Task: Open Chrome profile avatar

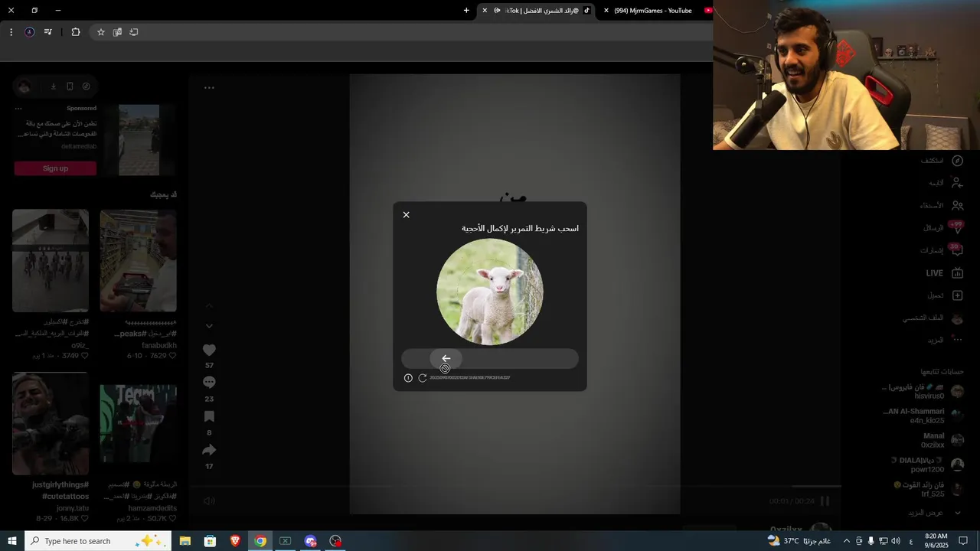Action: coord(29,32)
